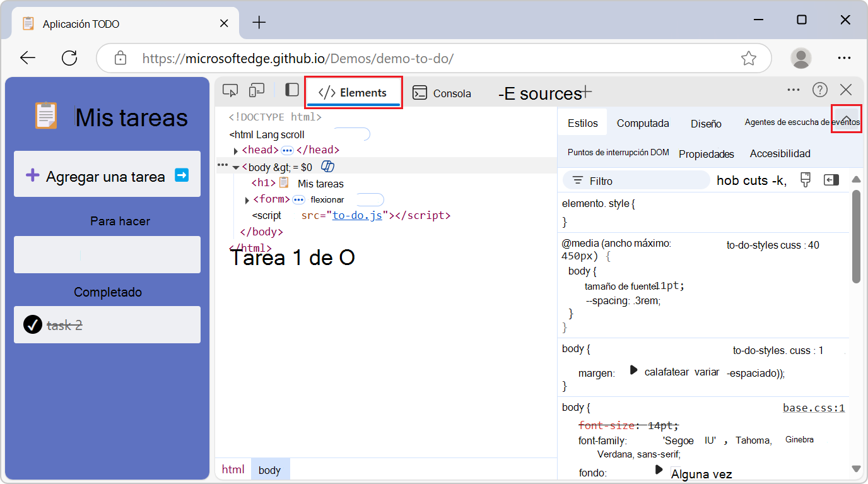Expand the margen property value triangle

point(634,370)
